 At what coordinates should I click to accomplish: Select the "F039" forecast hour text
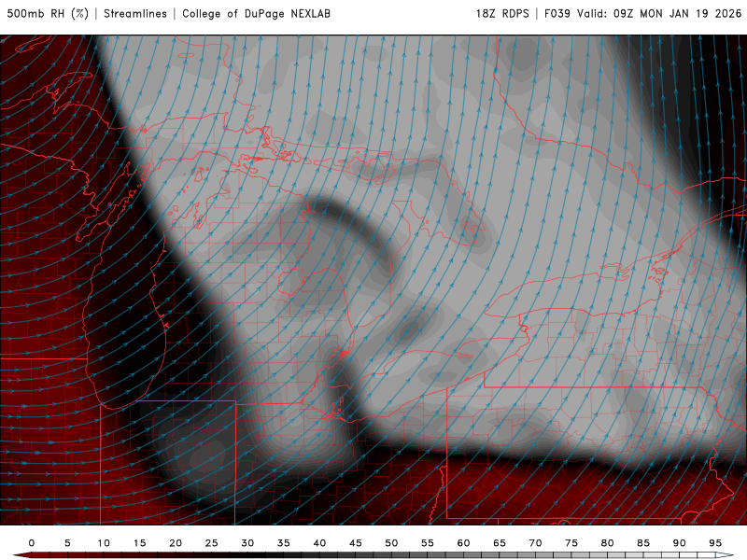pyautogui.click(x=557, y=13)
